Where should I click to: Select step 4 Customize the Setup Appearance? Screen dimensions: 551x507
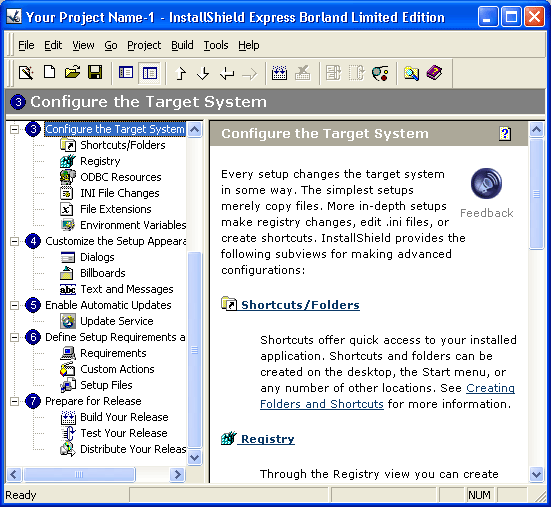click(116, 241)
